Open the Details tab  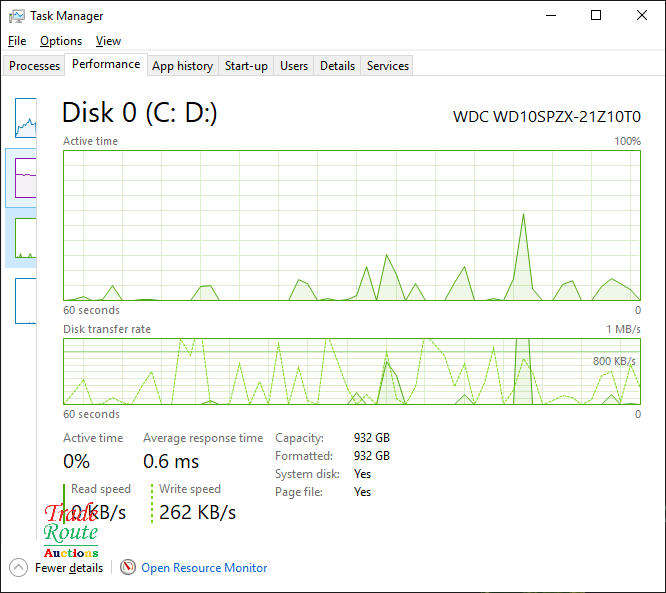337,66
